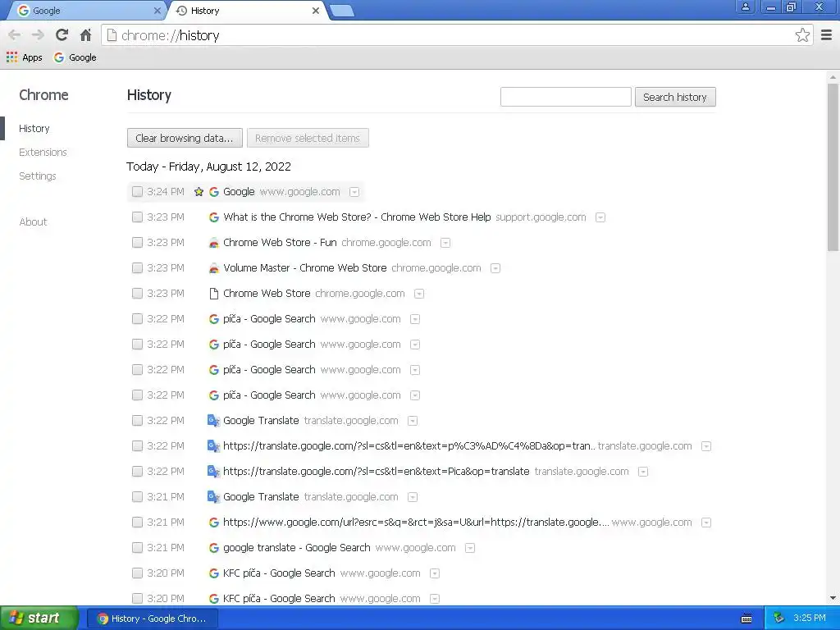Tick the checkbox for 3:21 PM Google Translate entry
The height and width of the screenshot is (630, 840).
137,496
